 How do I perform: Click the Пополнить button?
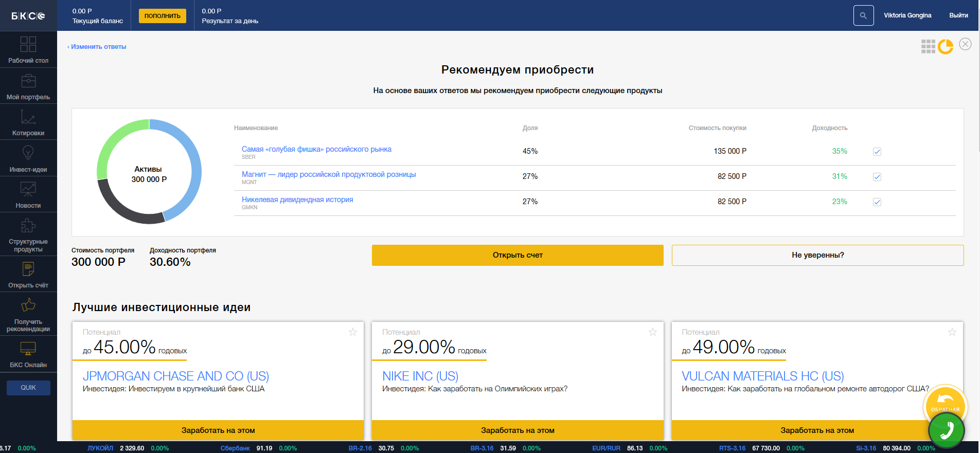tap(162, 16)
